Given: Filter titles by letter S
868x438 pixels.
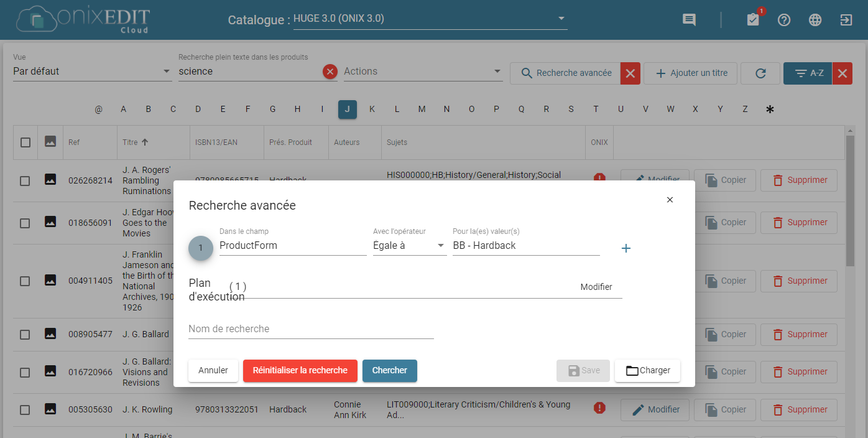Looking at the screenshot, I should coord(571,109).
